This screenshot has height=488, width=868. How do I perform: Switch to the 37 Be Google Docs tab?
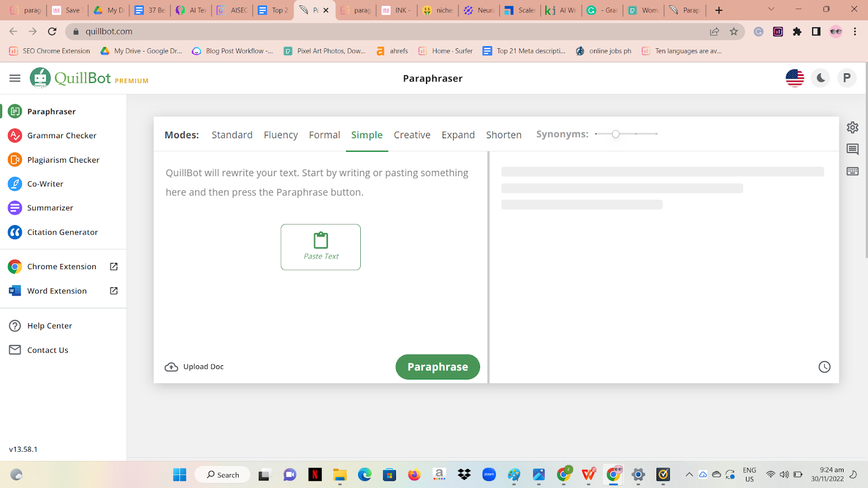[x=150, y=10]
